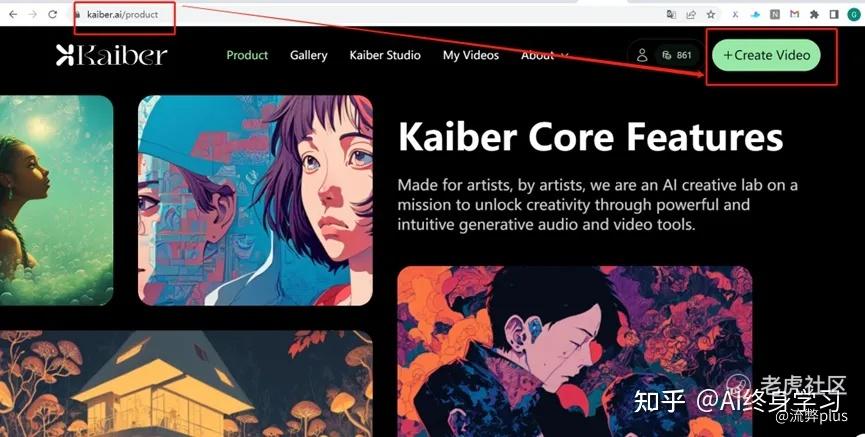Image resolution: width=865 pixels, height=437 pixels.
Task: Toggle the browser side panel icon
Action: [834, 15]
